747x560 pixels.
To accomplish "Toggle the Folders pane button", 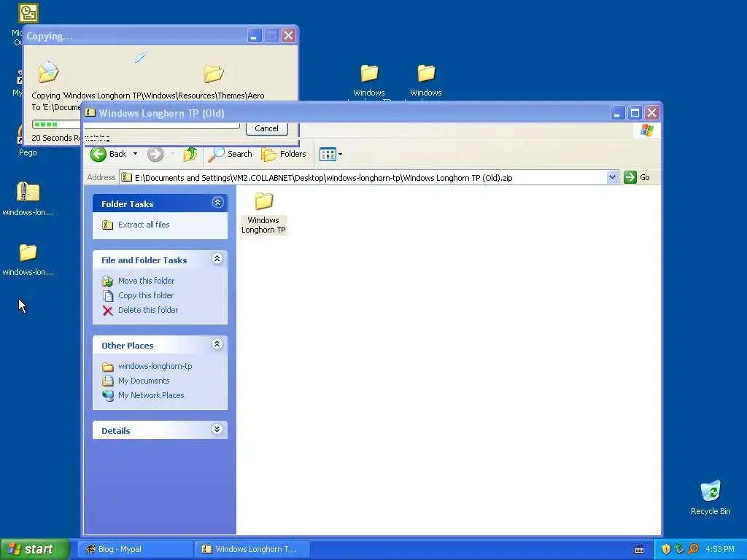I will click(284, 154).
